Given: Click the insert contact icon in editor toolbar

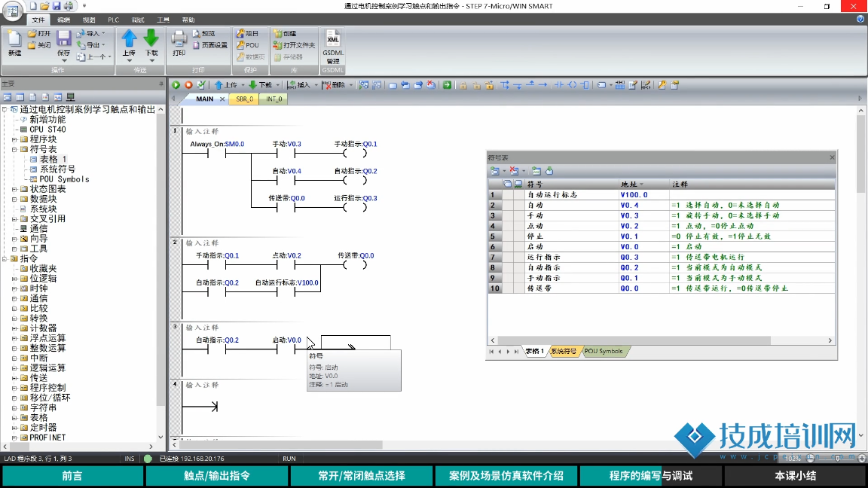Looking at the screenshot, I should pyautogui.click(x=559, y=85).
